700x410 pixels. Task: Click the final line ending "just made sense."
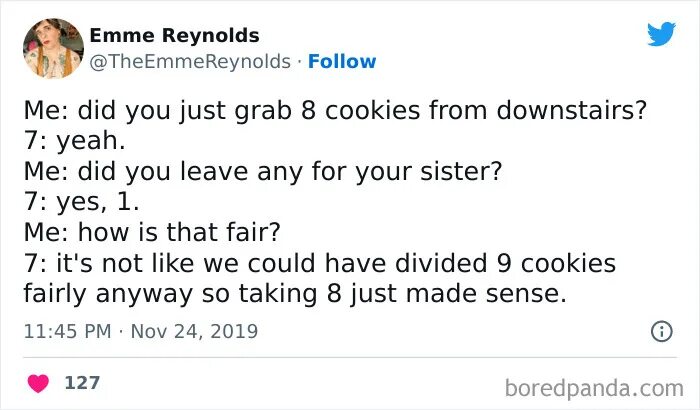[x=295, y=295]
